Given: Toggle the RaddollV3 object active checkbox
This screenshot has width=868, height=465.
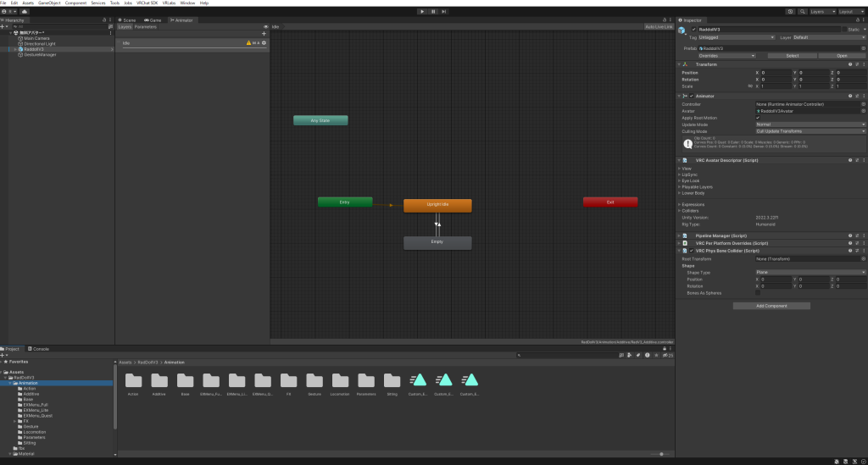Looking at the screenshot, I should tap(693, 29).
